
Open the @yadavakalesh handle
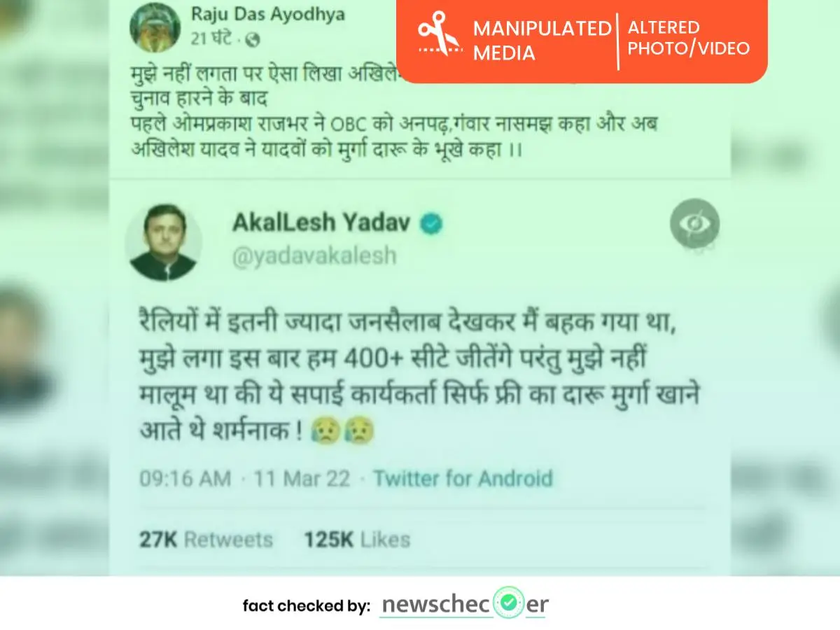[314, 256]
